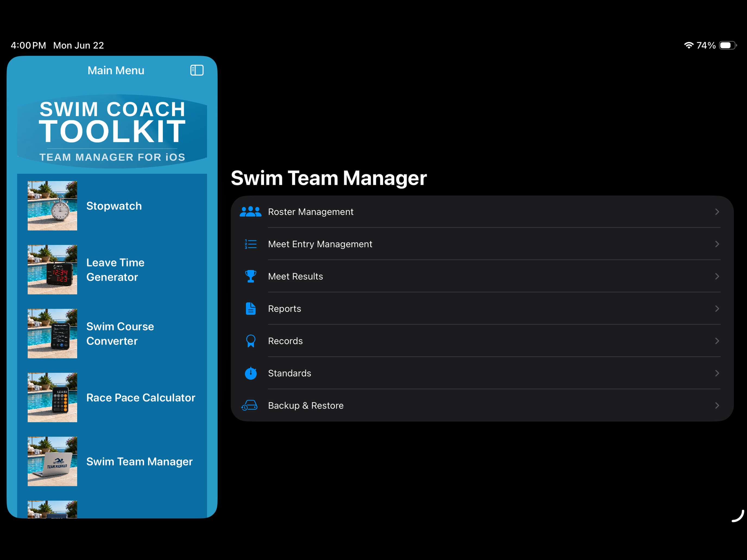Image resolution: width=747 pixels, height=560 pixels.
Task: Expand Meet Results row chevron
Action: point(717,276)
